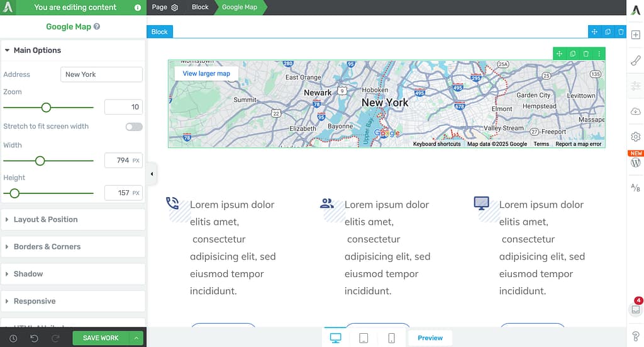Delete the Google Map element
644x347 pixels.
point(586,54)
